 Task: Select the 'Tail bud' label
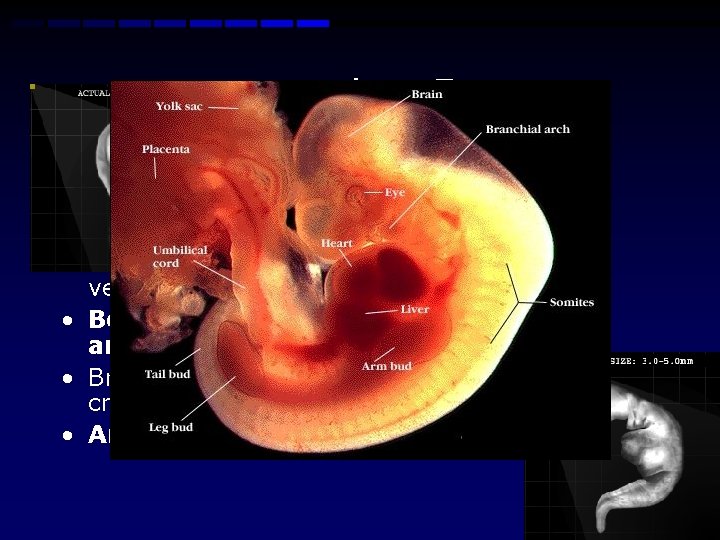point(168,374)
